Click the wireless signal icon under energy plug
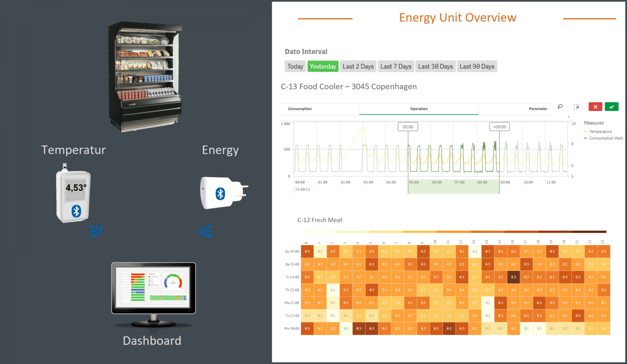 [206, 231]
